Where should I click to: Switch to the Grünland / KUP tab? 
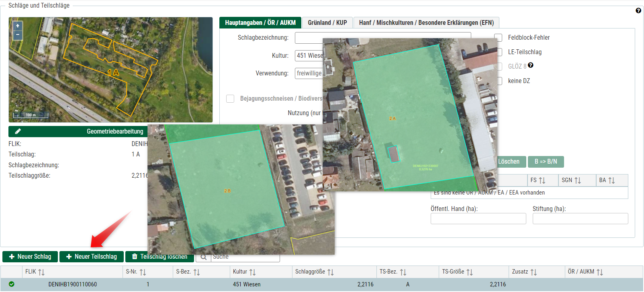(x=327, y=23)
